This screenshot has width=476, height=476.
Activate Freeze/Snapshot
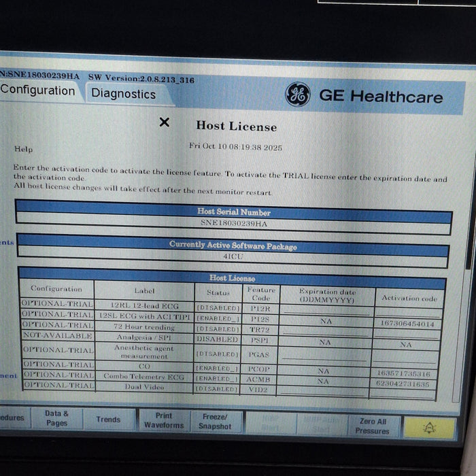215,422
